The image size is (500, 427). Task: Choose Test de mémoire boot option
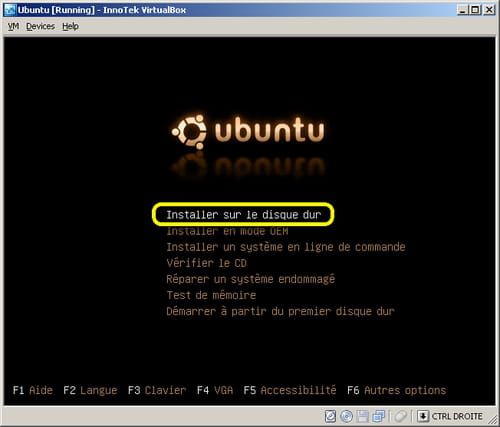tap(211, 295)
